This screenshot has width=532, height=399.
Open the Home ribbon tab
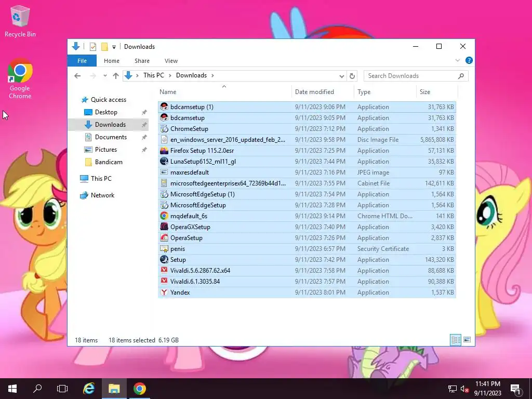click(x=112, y=61)
